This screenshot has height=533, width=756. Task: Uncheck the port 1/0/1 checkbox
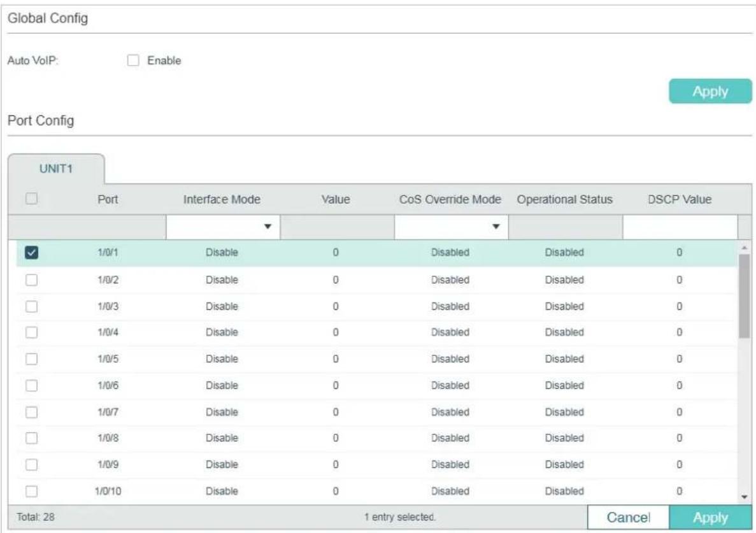tap(31, 253)
